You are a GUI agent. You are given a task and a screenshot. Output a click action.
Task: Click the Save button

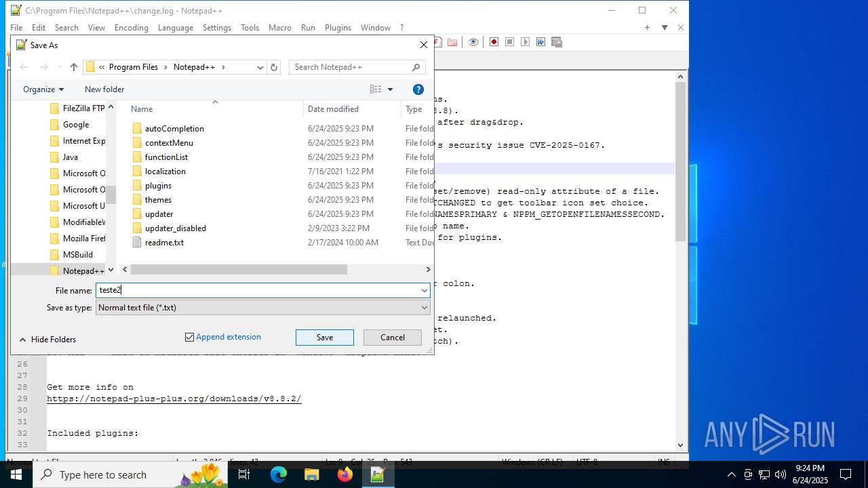pos(325,338)
